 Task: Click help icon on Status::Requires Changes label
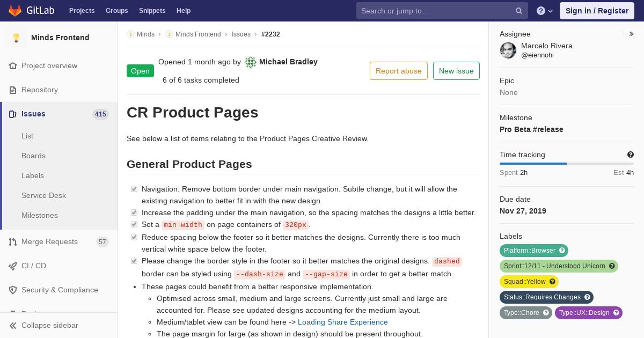[x=587, y=297]
